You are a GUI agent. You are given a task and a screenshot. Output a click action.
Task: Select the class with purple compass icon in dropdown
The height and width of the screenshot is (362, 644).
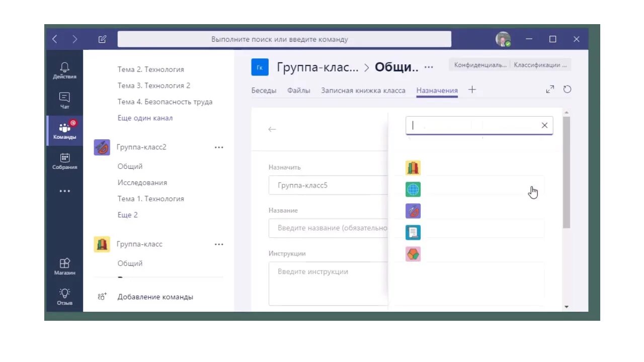pyautogui.click(x=413, y=211)
